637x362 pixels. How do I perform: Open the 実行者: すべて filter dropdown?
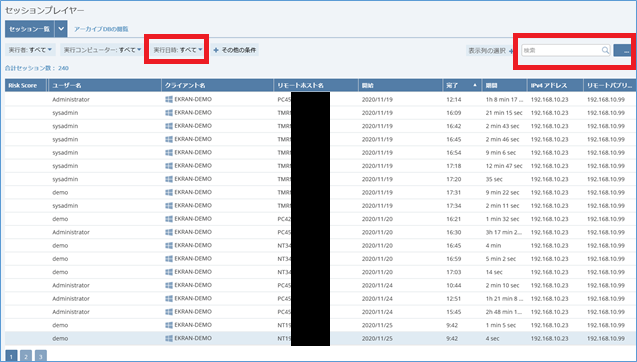[30, 50]
